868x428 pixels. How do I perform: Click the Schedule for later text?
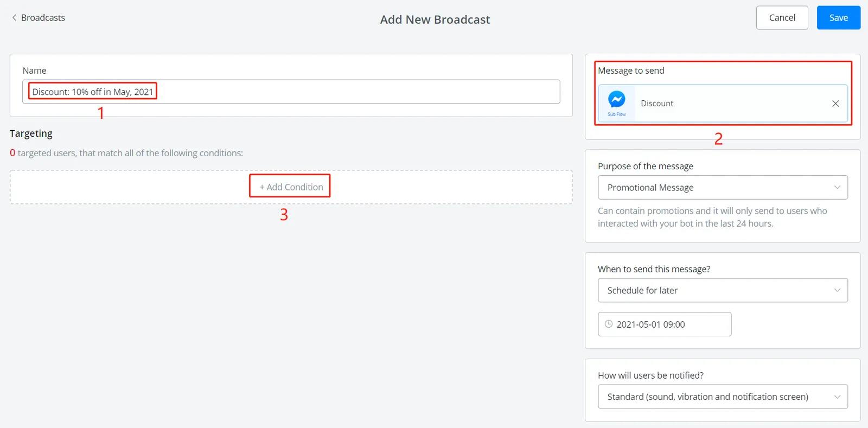tap(642, 291)
